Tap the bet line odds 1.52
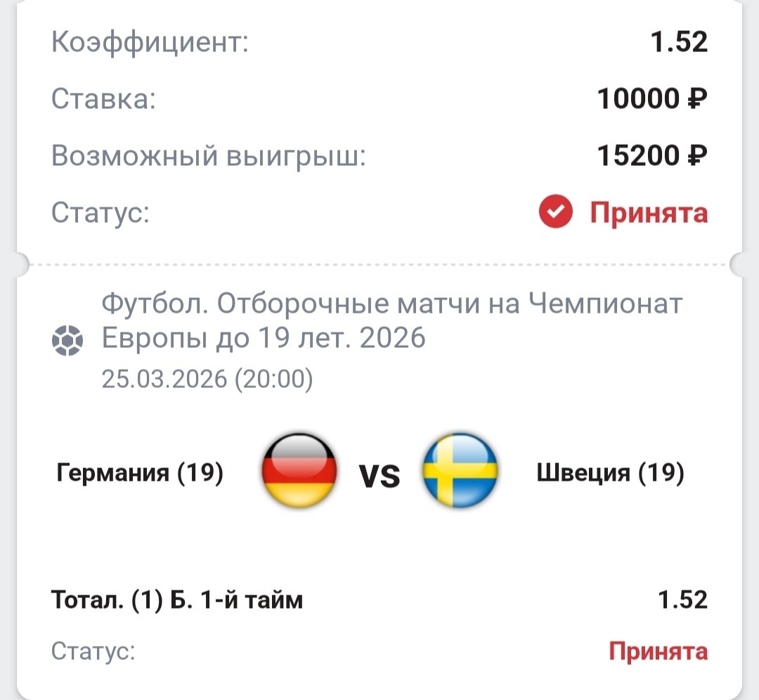 point(682,600)
